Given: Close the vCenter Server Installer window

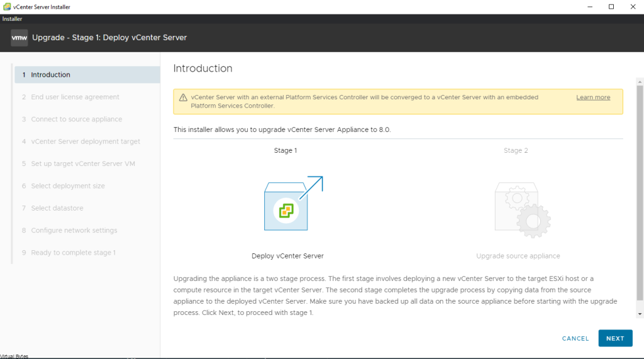Looking at the screenshot, I should point(633,6).
